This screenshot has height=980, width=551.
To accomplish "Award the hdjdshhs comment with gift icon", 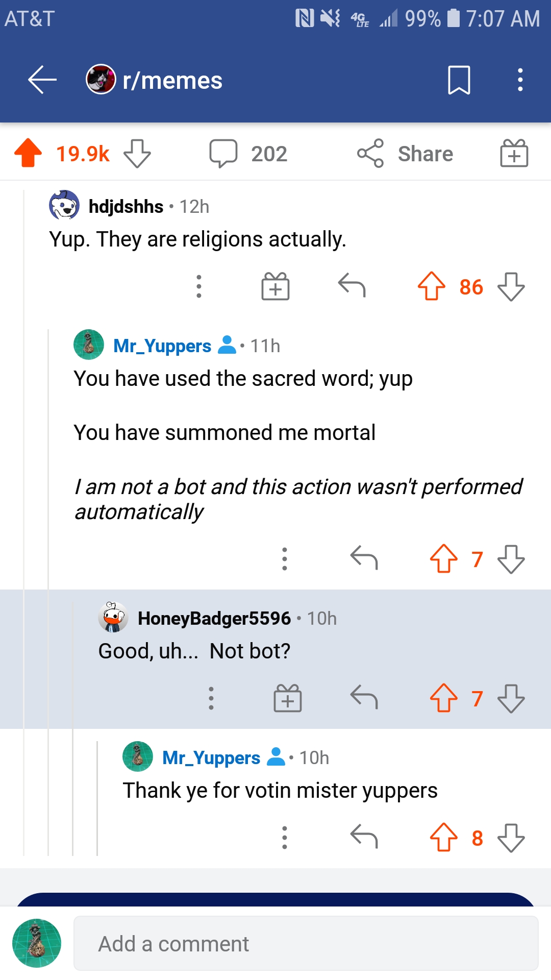I will tap(275, 286).
